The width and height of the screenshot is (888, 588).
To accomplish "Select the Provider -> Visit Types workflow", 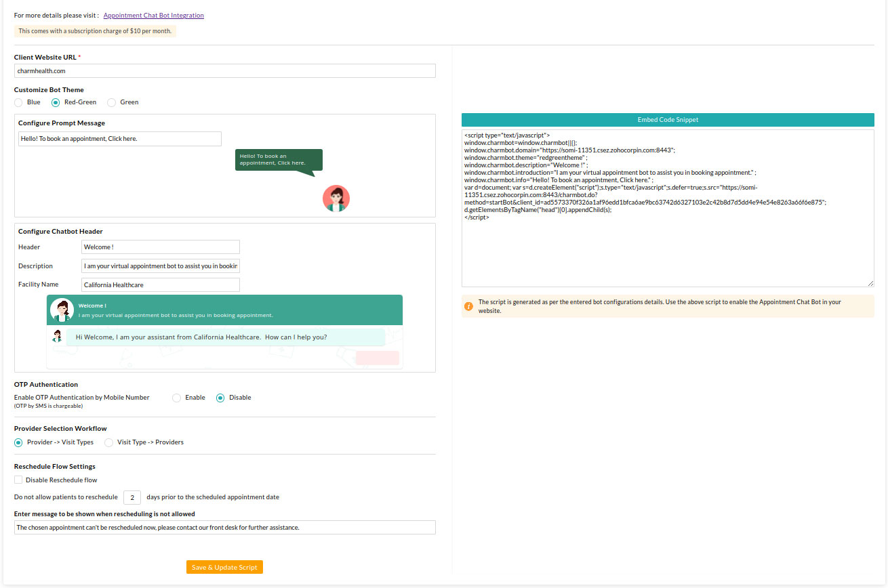I will click(x=18, y=442).
